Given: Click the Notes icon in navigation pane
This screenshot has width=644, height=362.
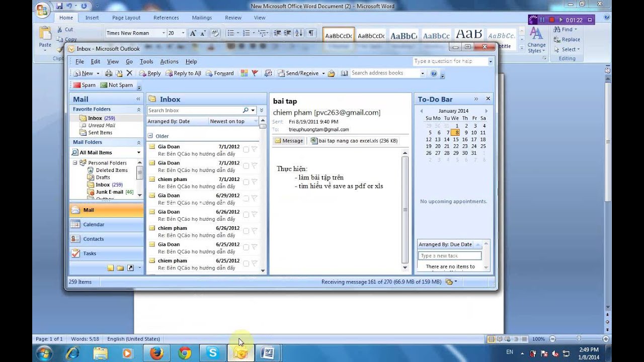Looking at the screenshot, I should point(110,268).
